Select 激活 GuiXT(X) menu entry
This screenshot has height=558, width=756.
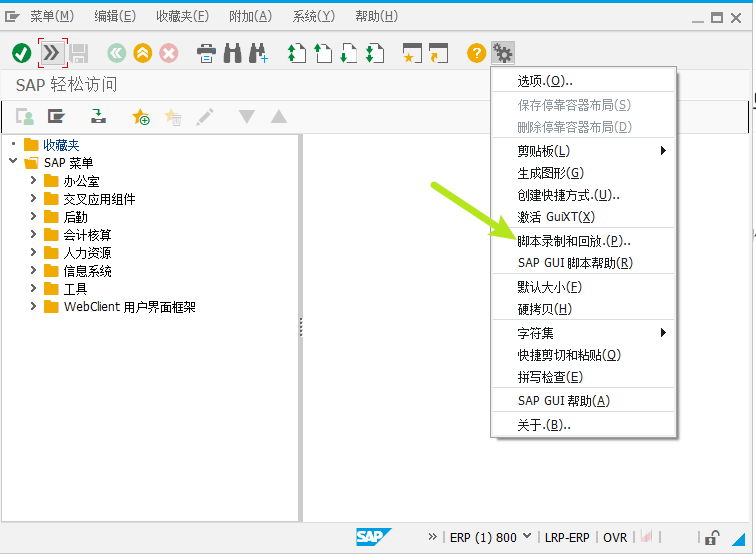[x=583, y=217]
